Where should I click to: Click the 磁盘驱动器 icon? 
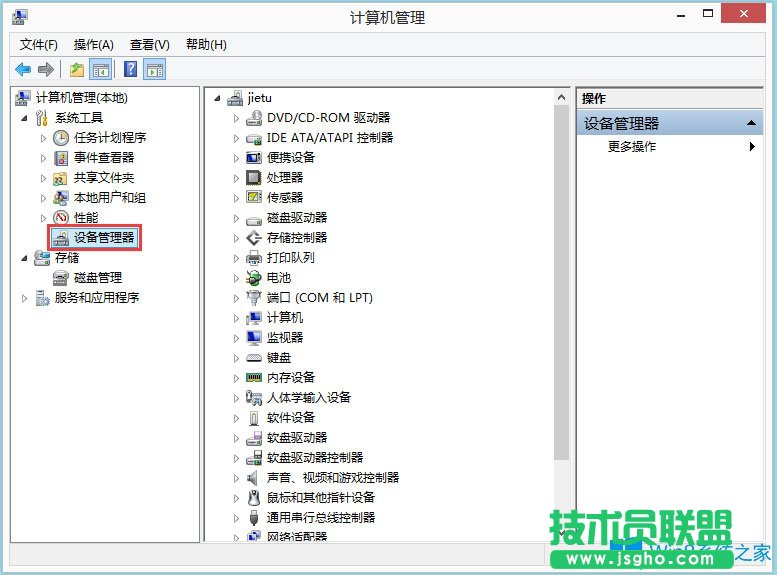[x=254, y=219]
